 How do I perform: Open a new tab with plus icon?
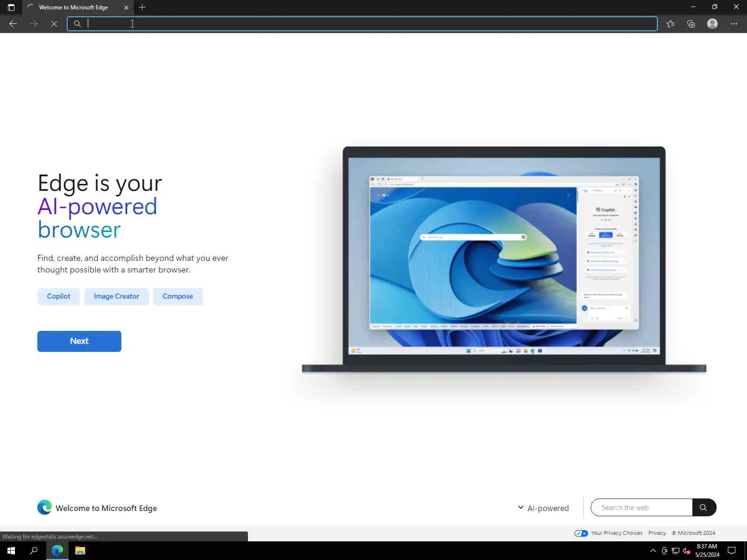coord(142,7)
